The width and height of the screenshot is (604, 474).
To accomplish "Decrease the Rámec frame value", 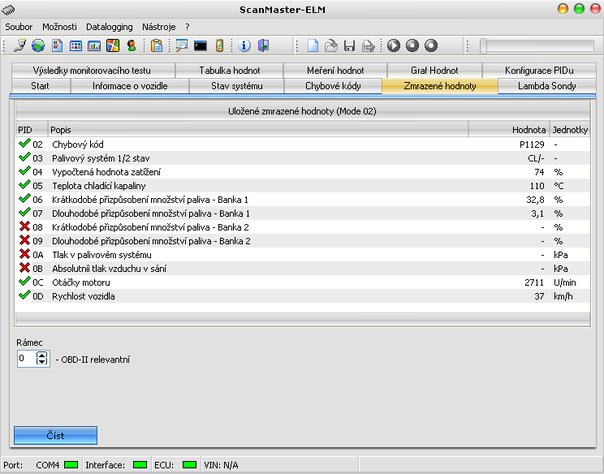I will point(41,362).
